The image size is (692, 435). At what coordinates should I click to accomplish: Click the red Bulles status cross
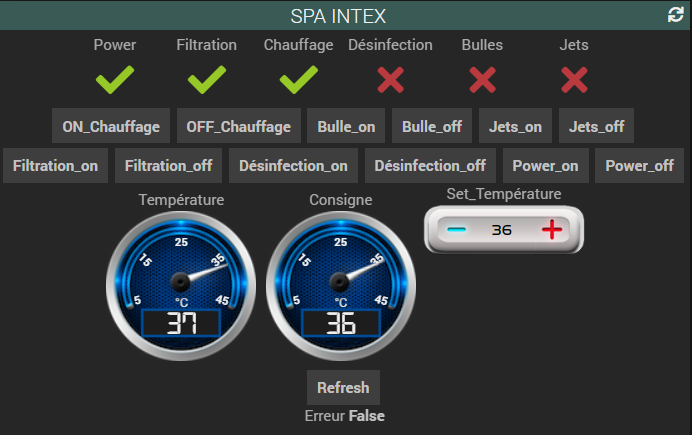[482, 80]
